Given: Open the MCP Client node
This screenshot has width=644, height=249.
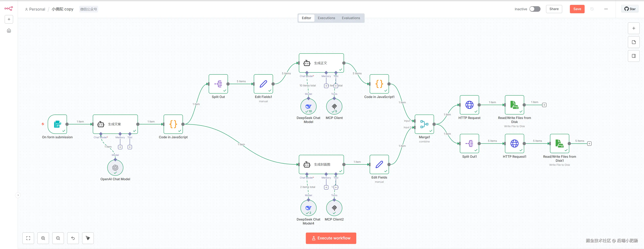Looking at the screenshot, I should pos(334,107).
